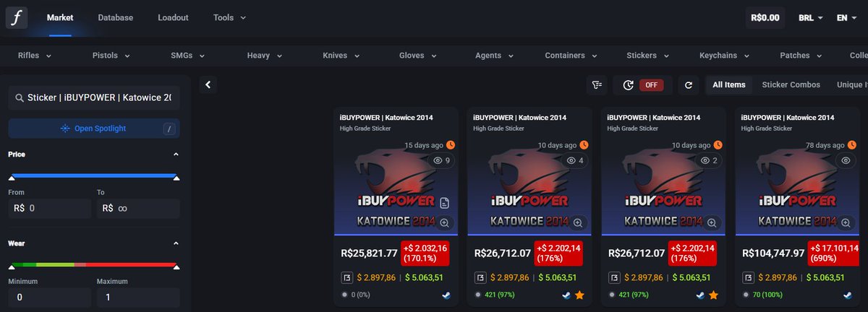Expand the Knives category dropdown
Viewport: 868px width, 312px height.
(341, 55)
